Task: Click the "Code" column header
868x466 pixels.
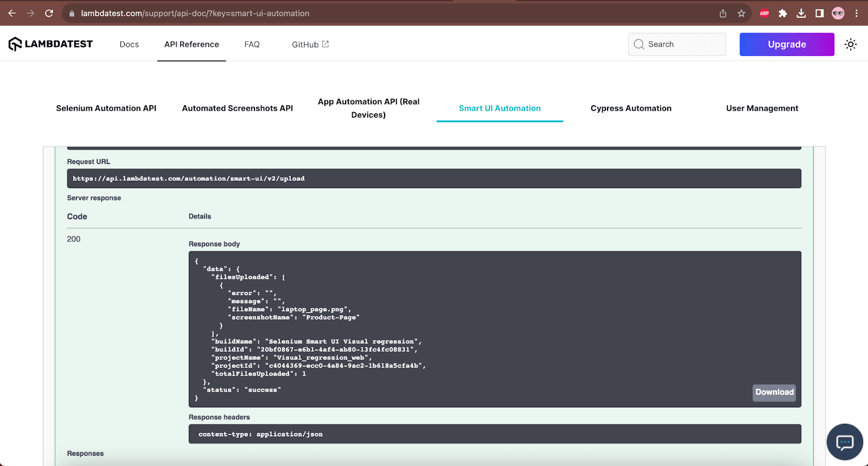Action: point(77,216)
